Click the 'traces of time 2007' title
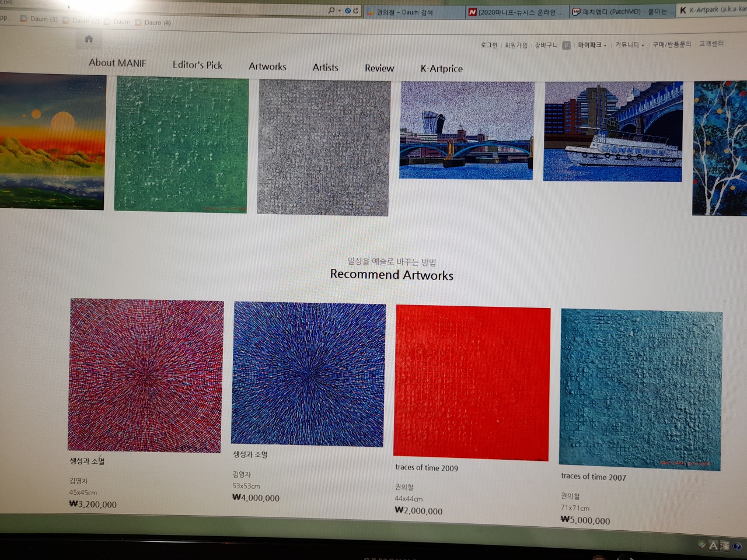The width and height of the screenshot is (747, 560). [x=594, y=477]
